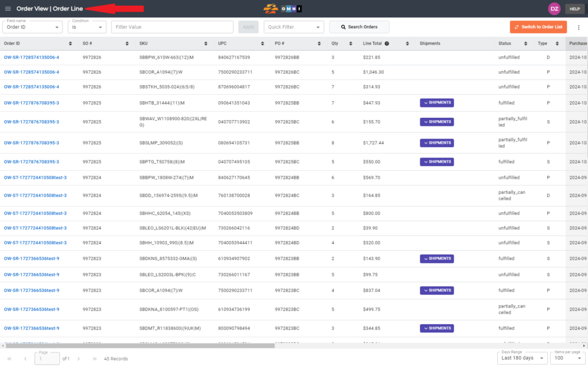
Task: Expand shipments for SBSLMP_309052 row
Action: tap(437, 143)
